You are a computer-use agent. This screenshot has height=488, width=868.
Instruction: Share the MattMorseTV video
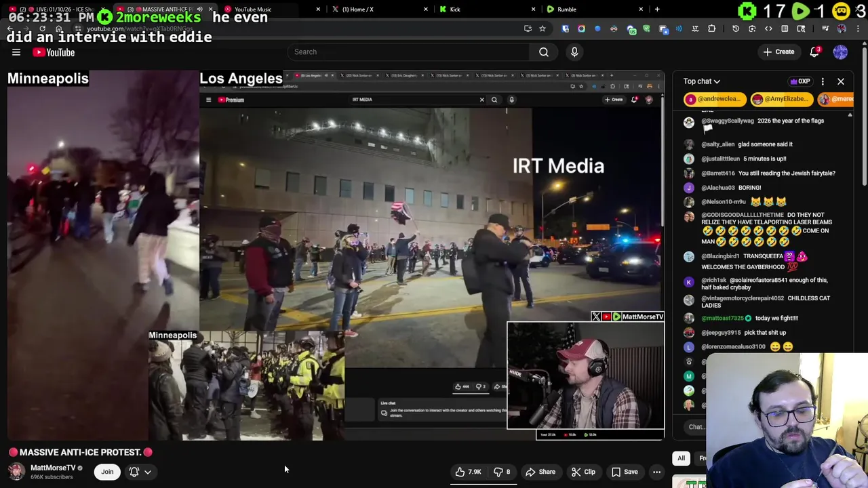click(x=540, y=472)
